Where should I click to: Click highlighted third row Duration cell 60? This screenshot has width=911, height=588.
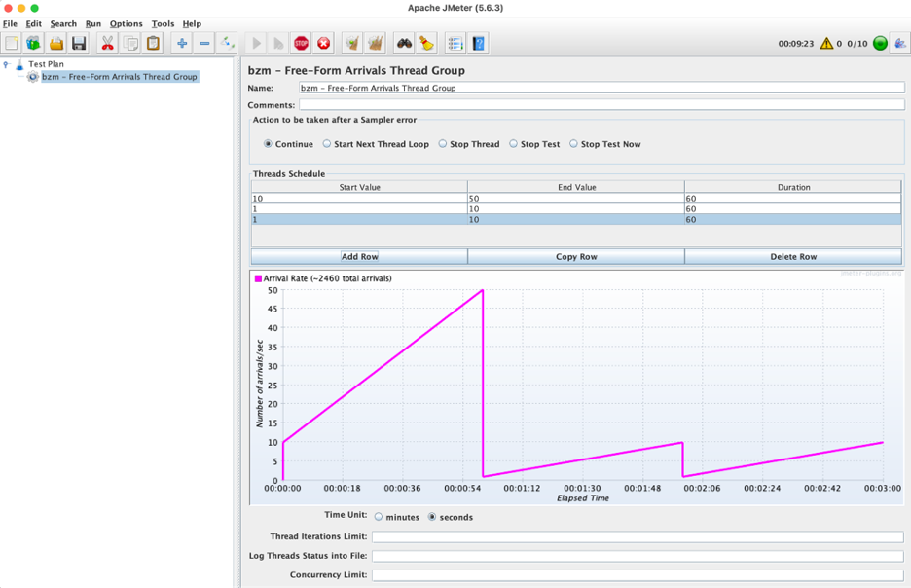tap(793, 220)
